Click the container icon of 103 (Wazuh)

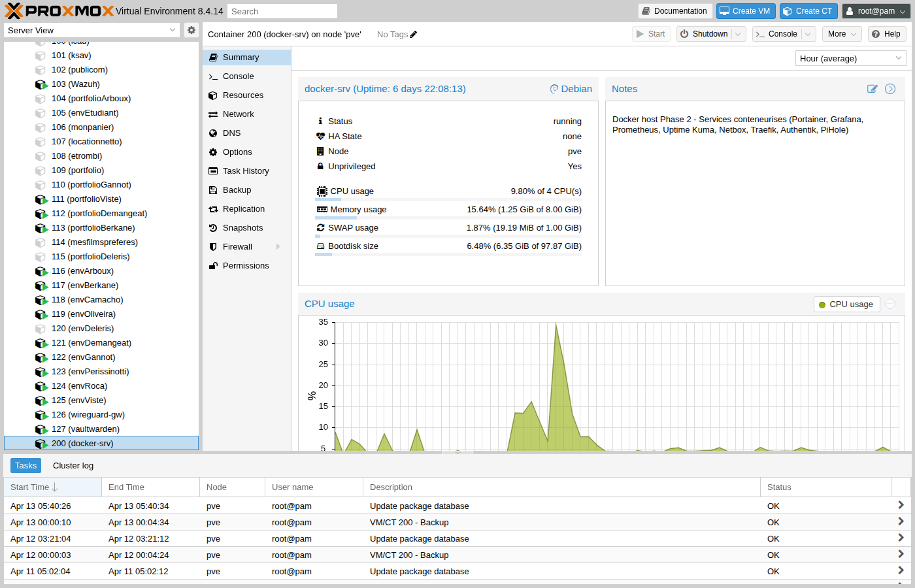click(x=41, y=84)
